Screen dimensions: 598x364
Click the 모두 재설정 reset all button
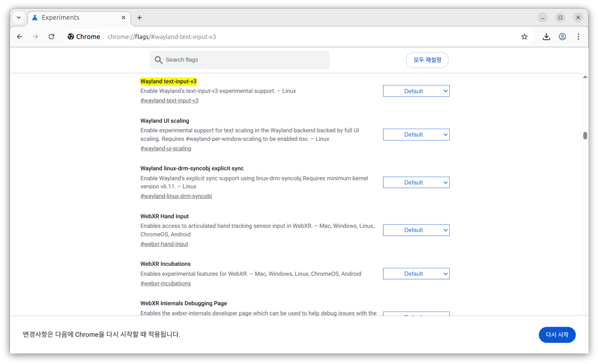[427, 60]
